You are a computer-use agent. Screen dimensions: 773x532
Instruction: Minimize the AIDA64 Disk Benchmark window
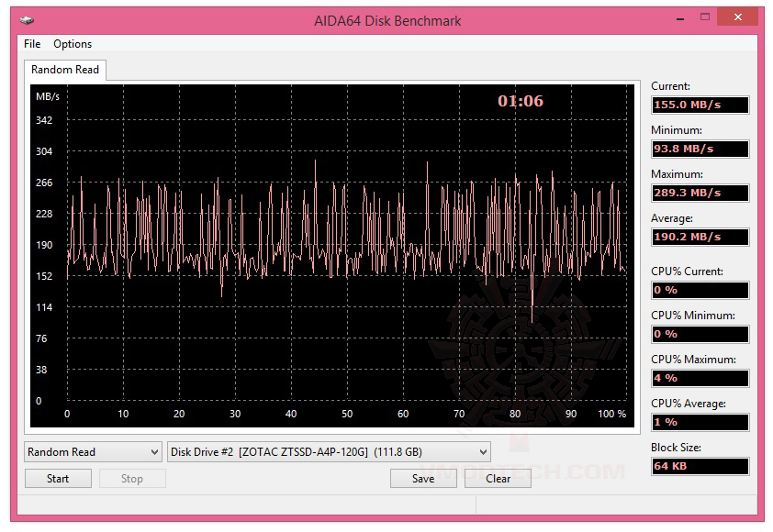(680, 18)
